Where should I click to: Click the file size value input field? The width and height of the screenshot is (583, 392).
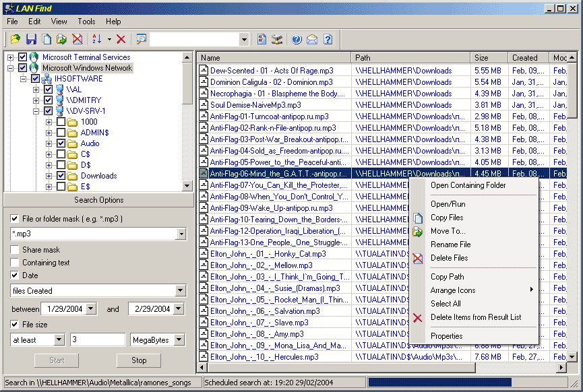pyautogui.click(x=98, y=340)
